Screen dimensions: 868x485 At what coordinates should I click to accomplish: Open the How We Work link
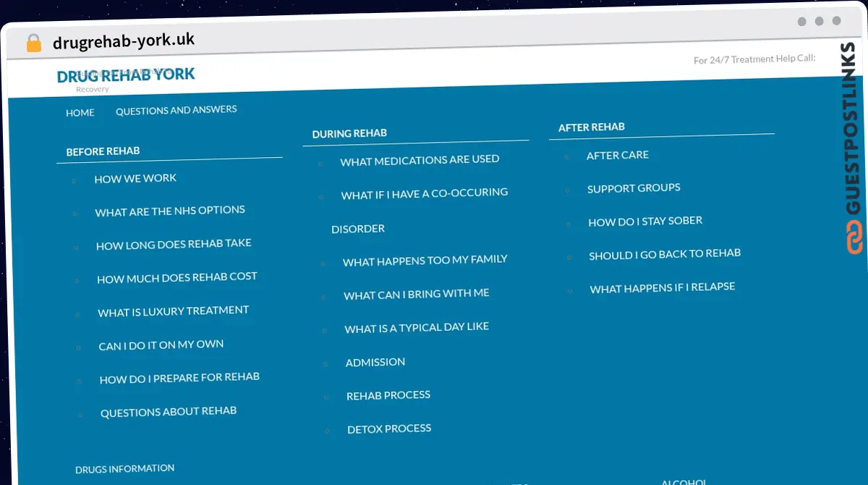tap(135, 178)
